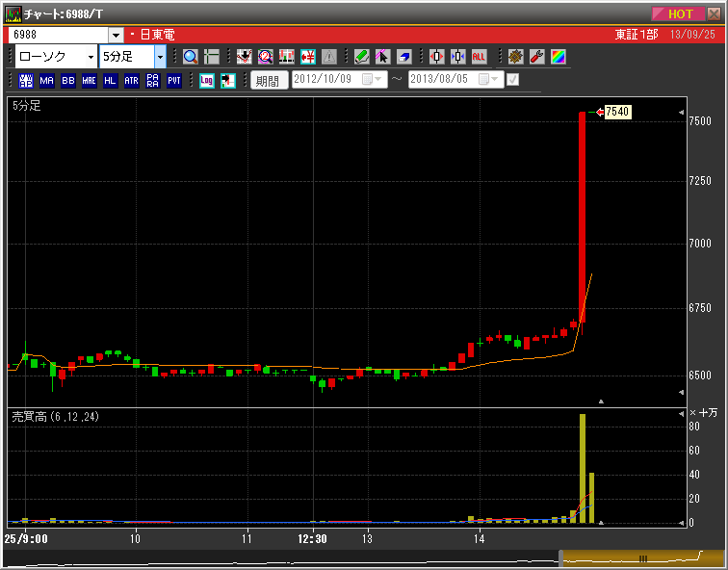
Task: Toggle the HL high-low indicator
Action: point(110,81)
